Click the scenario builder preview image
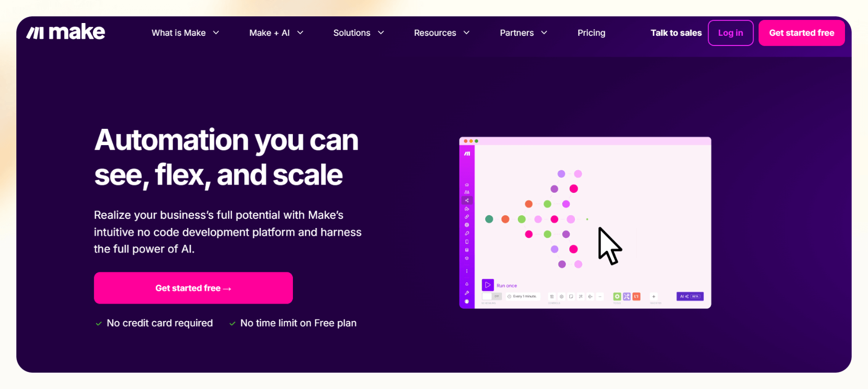Image resolution: width=868 pixels, height=389 pixels. click(585, 222)
